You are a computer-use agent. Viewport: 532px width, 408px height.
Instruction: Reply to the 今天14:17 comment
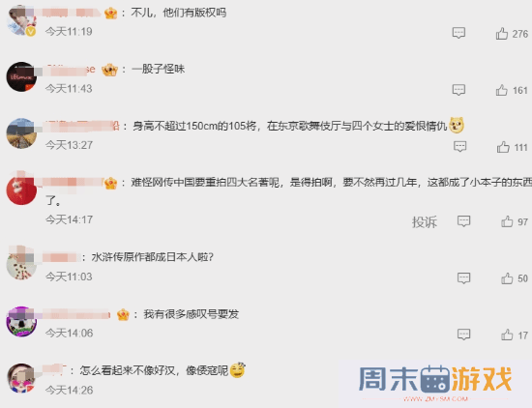[463, 221]
